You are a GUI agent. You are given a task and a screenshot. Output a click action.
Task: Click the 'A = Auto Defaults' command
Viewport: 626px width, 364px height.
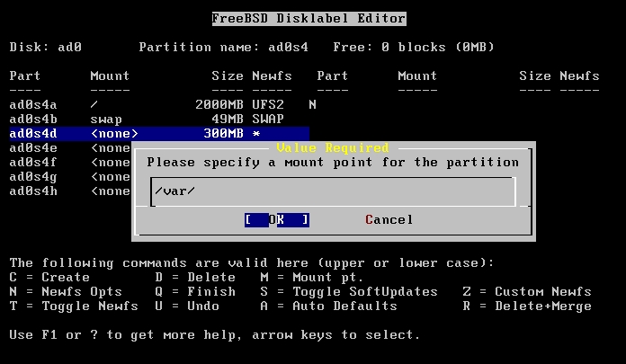pos(328,306)
